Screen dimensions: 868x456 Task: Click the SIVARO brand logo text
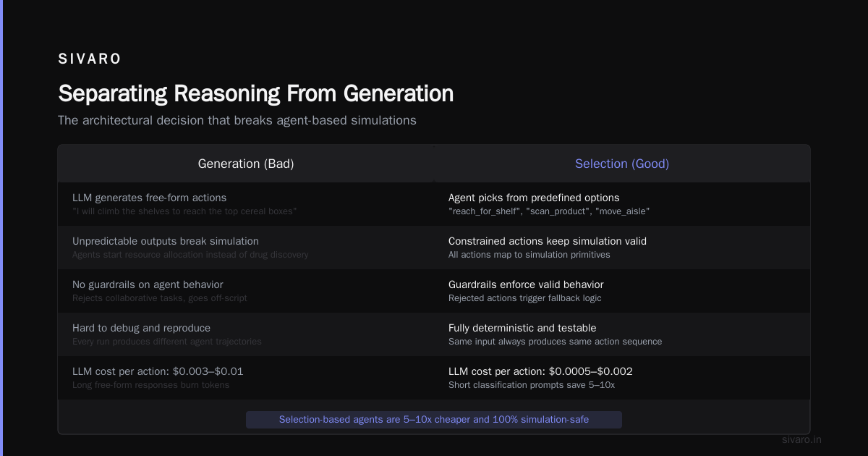point(90,59)
